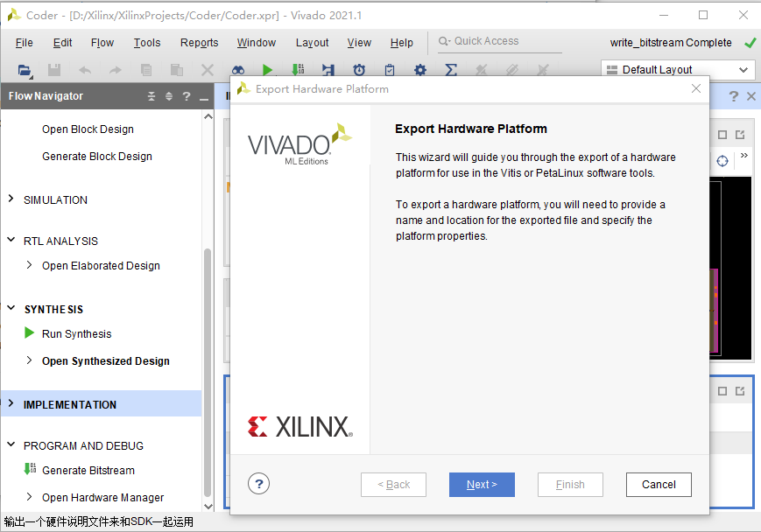Click the Quick Access search field
761x532 pixels.
point(500,42)
